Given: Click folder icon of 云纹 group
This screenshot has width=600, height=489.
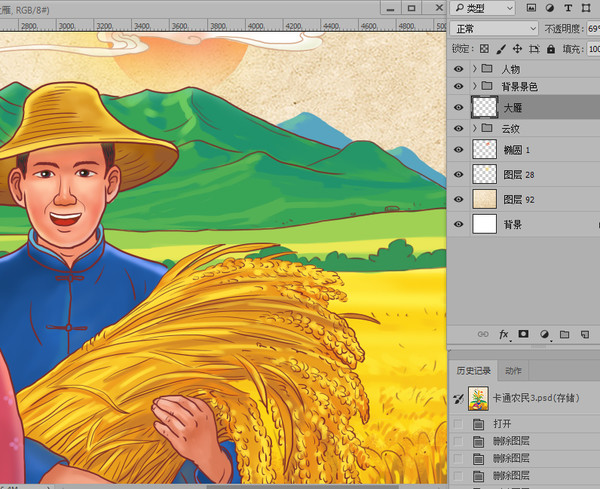Looking at the screenshot, I should (x=487, y=128).
